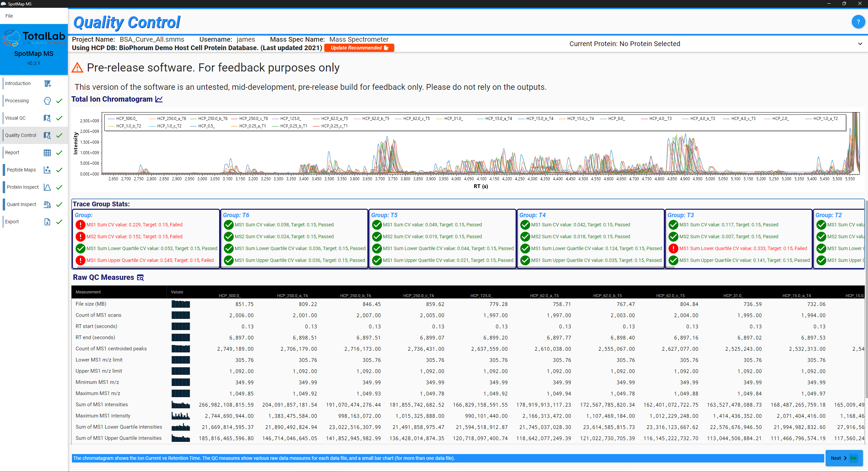Click the Quant Inspect balance scale icon
The width and height of the screenshot is (868, 472).
(x=47, y=204)
